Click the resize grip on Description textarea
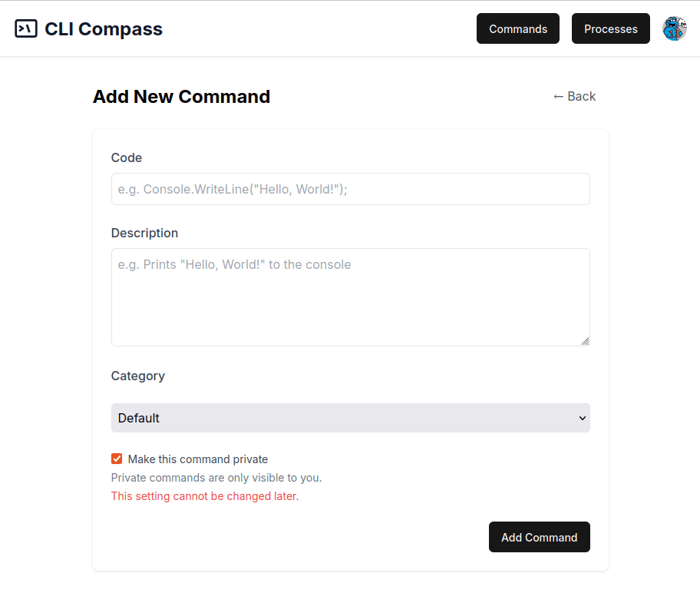Screen dimensions: 700x593 586,342
